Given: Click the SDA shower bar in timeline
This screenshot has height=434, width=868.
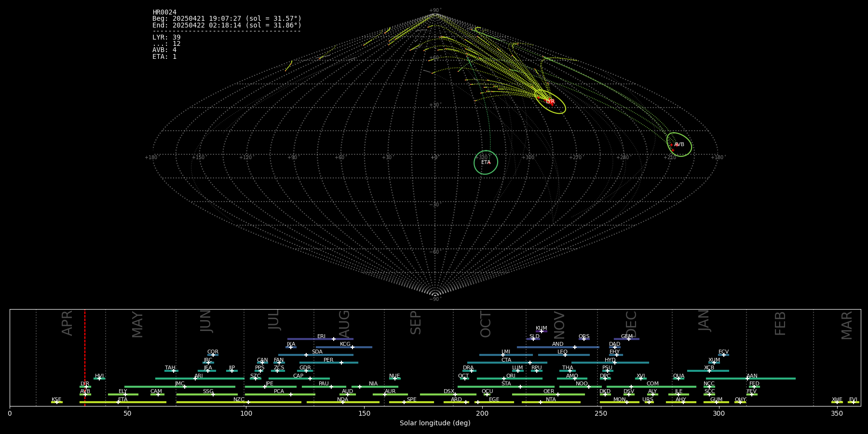Looking at the screenshot, I should coord(316,355).
